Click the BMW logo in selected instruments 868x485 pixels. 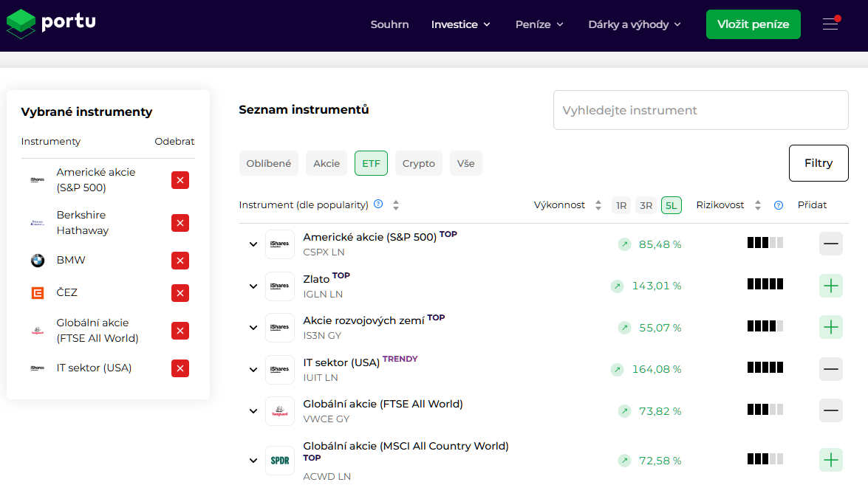(x=38, y=261)
